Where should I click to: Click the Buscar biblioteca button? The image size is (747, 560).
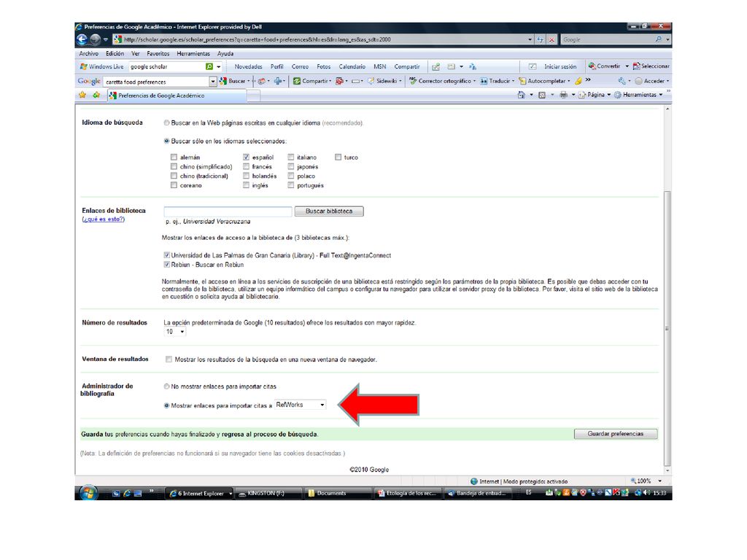(x=329, y=211)
